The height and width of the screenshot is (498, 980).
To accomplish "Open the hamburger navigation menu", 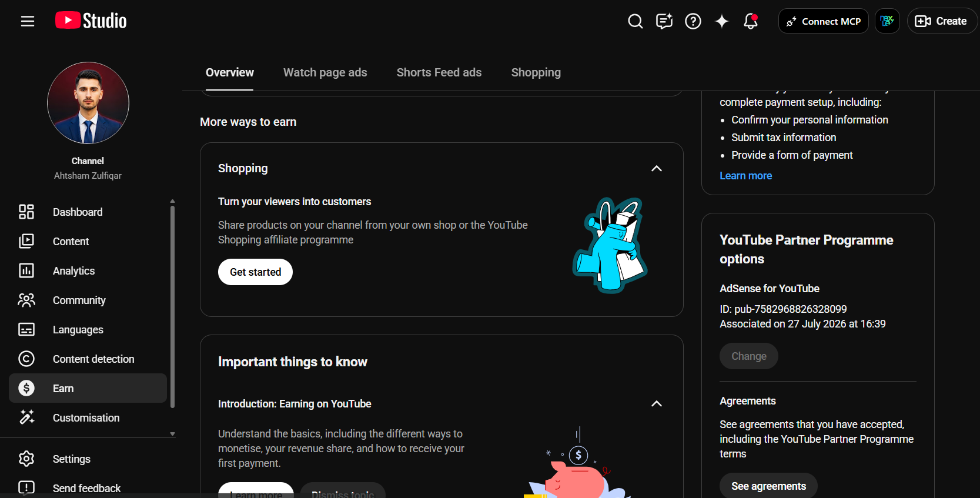I will point(28,21).
